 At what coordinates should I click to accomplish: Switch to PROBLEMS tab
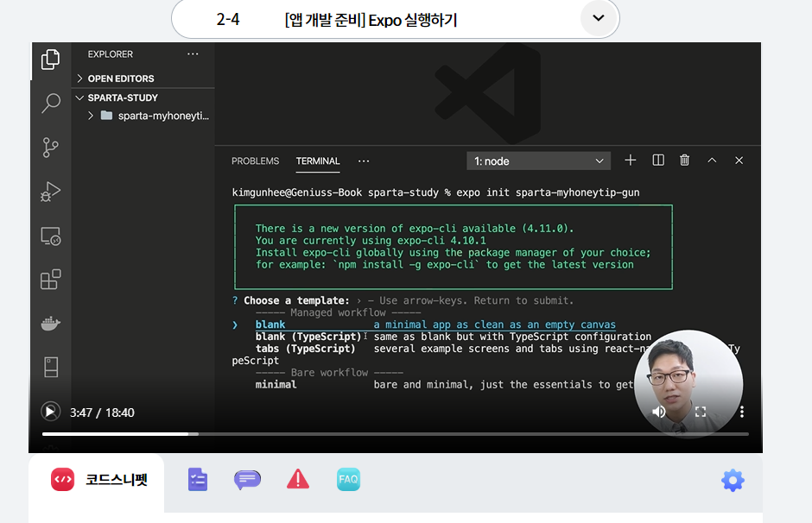pyautogui.click(x=256, y=161)
